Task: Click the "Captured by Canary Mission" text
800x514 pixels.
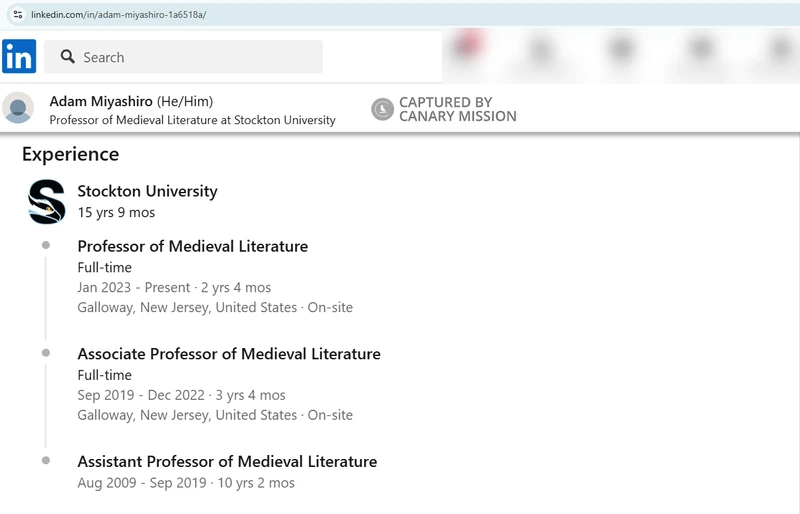Action: pyautogui.click(x=457, y=109)
